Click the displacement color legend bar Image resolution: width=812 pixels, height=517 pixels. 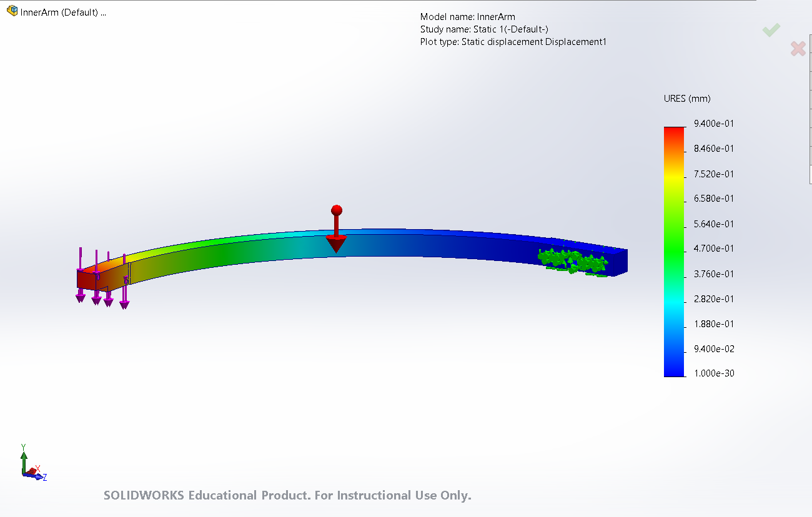pos(674,252)
